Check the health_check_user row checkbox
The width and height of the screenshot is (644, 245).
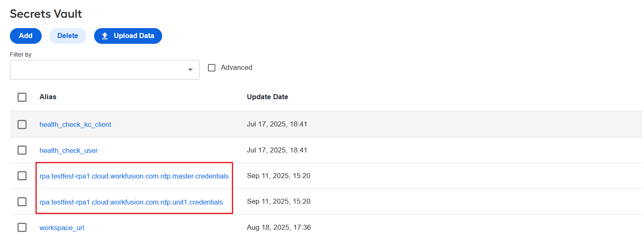(x=22, y=150)
